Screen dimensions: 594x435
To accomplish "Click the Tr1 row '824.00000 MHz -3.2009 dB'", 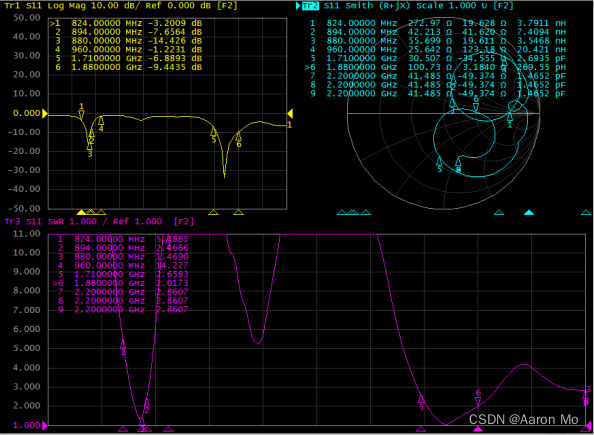I will click(126, 23).
